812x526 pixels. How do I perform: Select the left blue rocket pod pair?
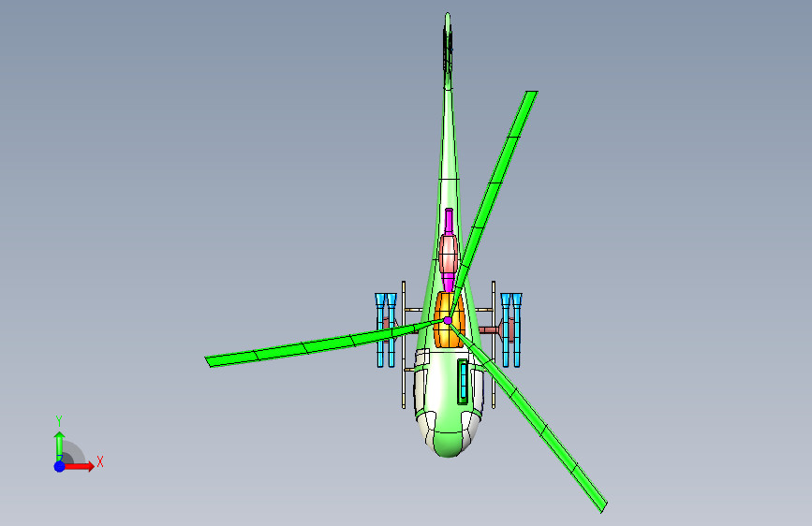point(386,330)
